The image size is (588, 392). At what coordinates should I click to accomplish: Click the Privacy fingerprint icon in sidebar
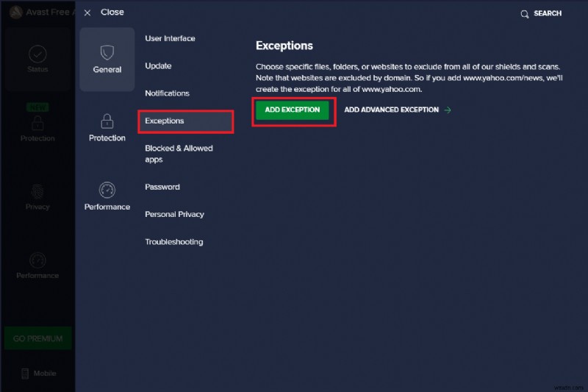pyautogui.click(x=37, y=191)
